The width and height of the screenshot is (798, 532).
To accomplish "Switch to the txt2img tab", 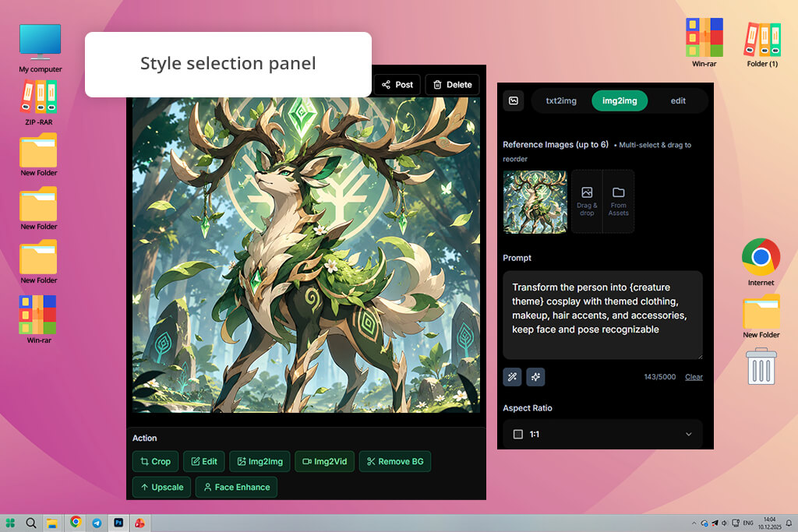I will pyautogui.click(x=561, y=100).
